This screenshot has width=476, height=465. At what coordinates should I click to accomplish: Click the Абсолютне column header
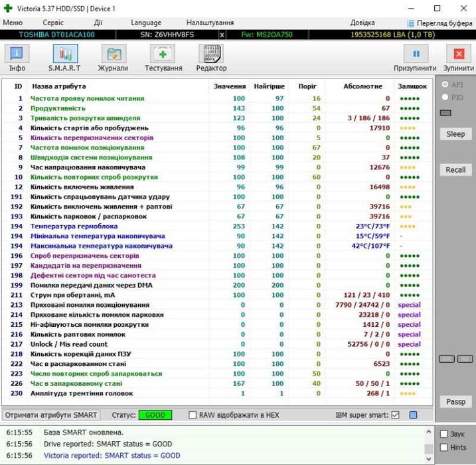tap(362, 86)
